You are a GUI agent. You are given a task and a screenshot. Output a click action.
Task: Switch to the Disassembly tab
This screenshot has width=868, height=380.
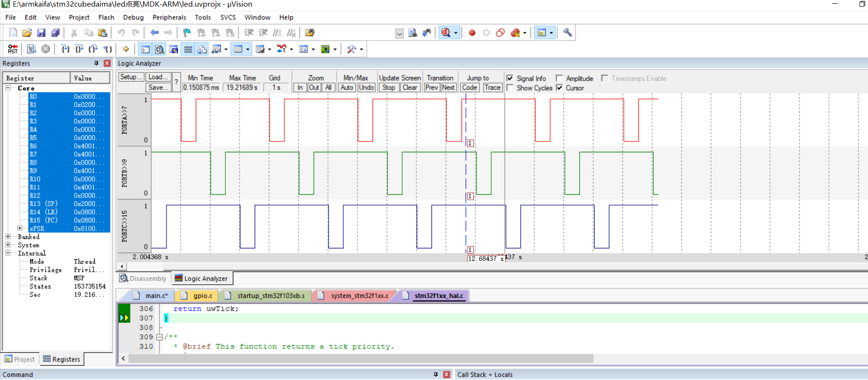pyautogui.click(x=143, y=279)
